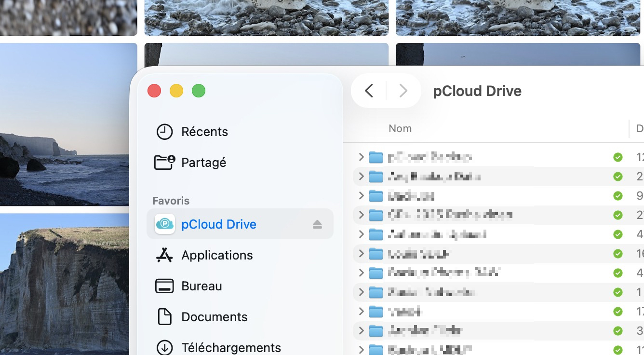Eject pCloud Drive using the eject icon

318,224
